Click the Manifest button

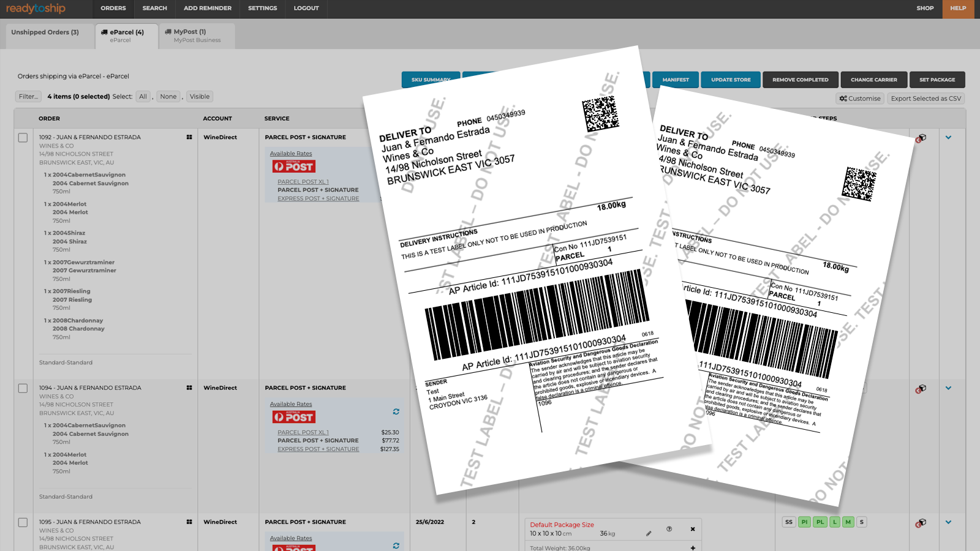tap(676, 80)
